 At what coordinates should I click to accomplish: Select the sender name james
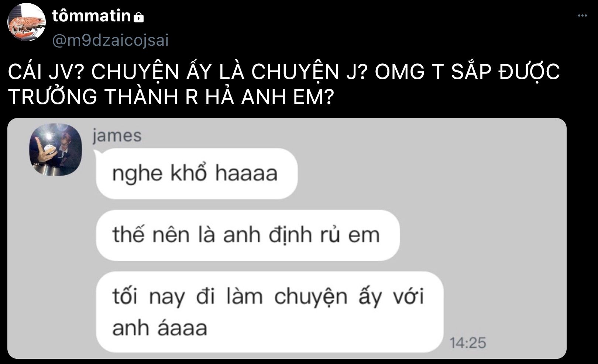(x=117, y=135)
